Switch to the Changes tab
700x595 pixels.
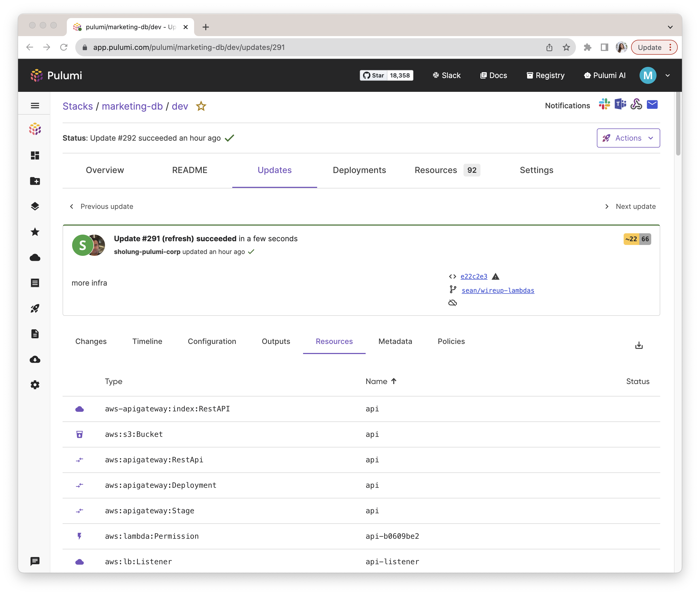coord(91,341)
